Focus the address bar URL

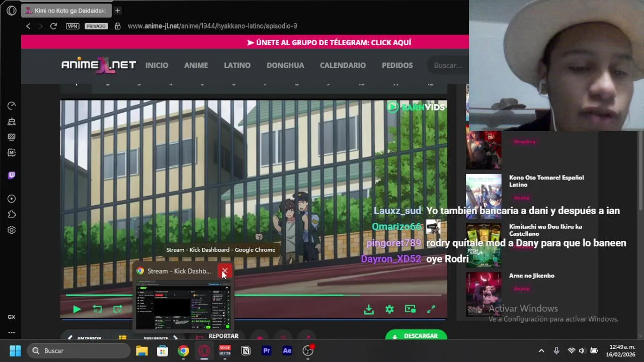pos(212,26)
